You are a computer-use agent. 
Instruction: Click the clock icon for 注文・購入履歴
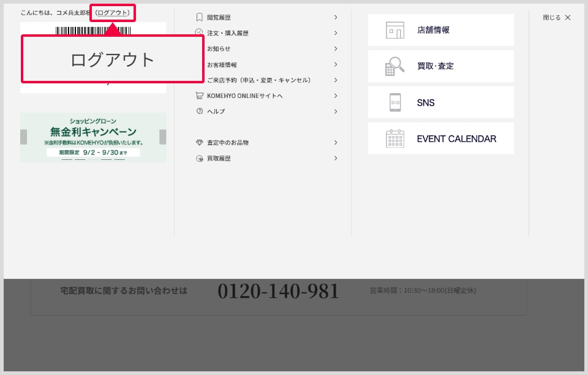coord(199,33)
